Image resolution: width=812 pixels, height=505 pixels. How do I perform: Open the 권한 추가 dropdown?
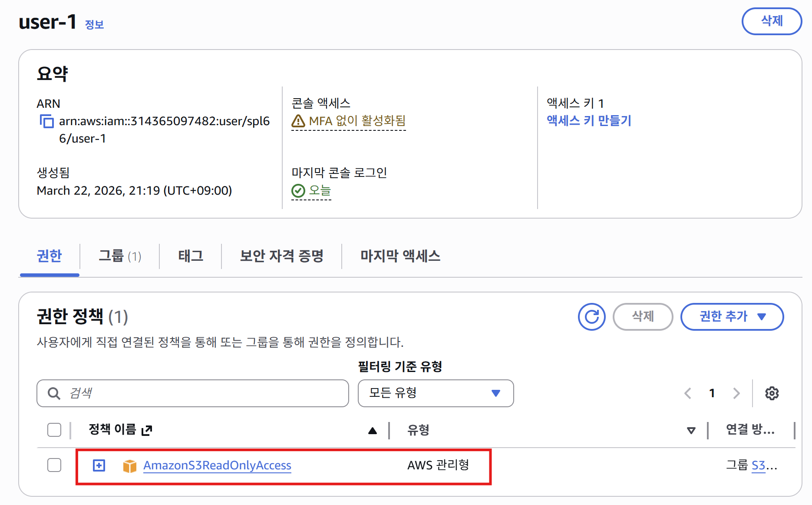point(732,317)
